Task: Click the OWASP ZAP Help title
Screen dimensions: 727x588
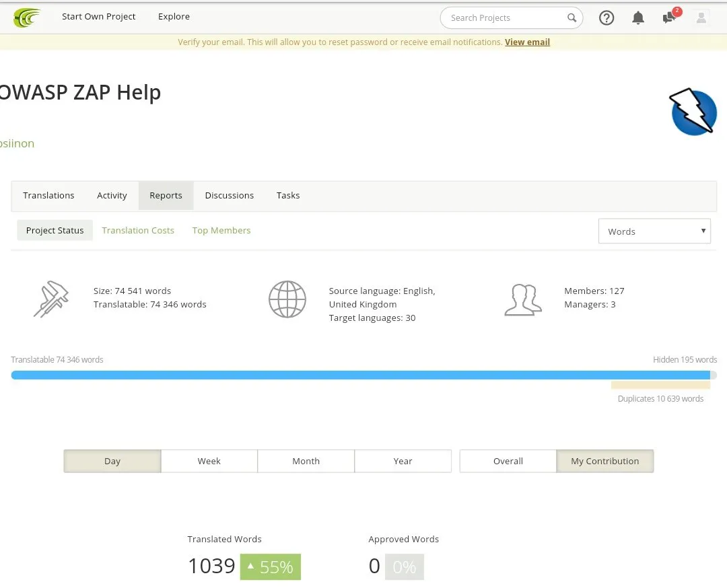Action: click(79, 92)
